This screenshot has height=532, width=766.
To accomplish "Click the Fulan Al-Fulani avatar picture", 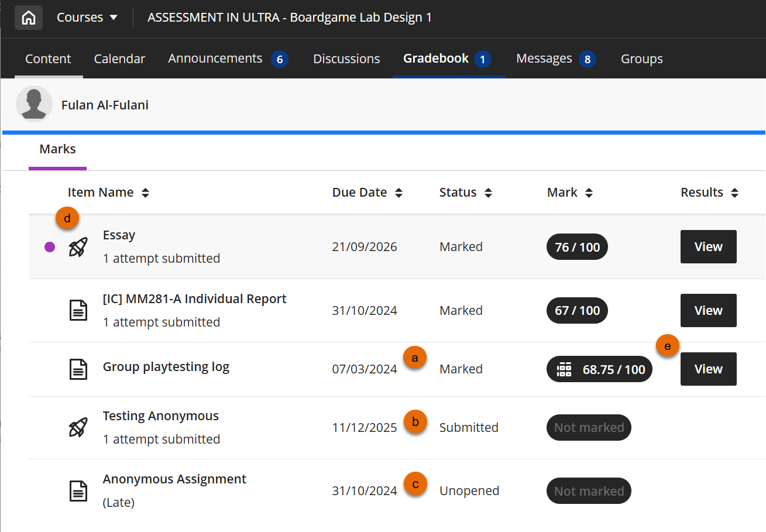I will click(x=34, y=105).
